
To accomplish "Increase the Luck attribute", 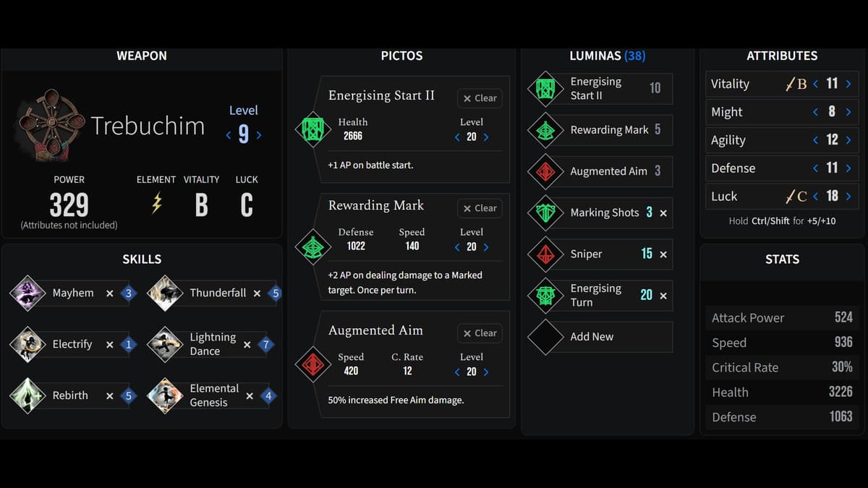I will pyautogui.click(x=848, y=197).
